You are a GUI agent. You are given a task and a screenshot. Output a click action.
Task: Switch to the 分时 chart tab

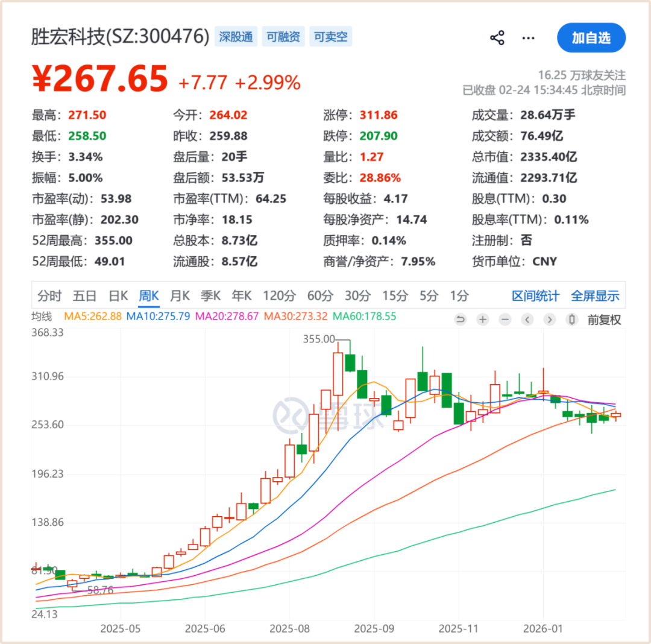(x=49, y=295)
